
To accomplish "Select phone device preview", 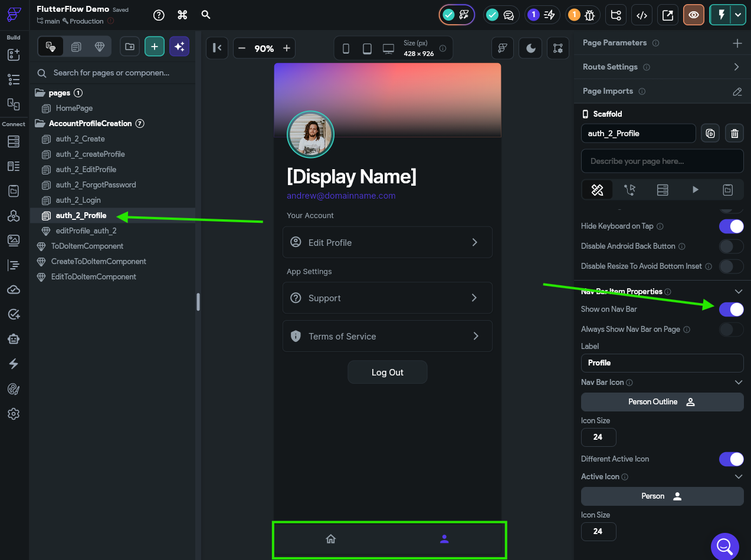I will 346,49.
